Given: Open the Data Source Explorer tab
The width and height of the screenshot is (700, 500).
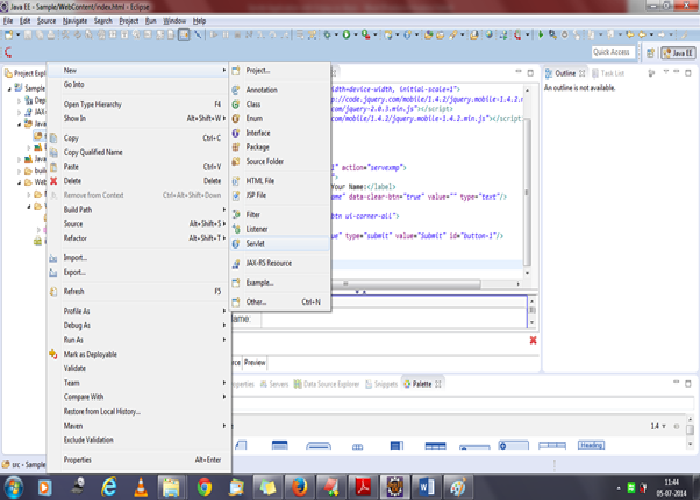Looking at the screenshot, I should point(326,384).
